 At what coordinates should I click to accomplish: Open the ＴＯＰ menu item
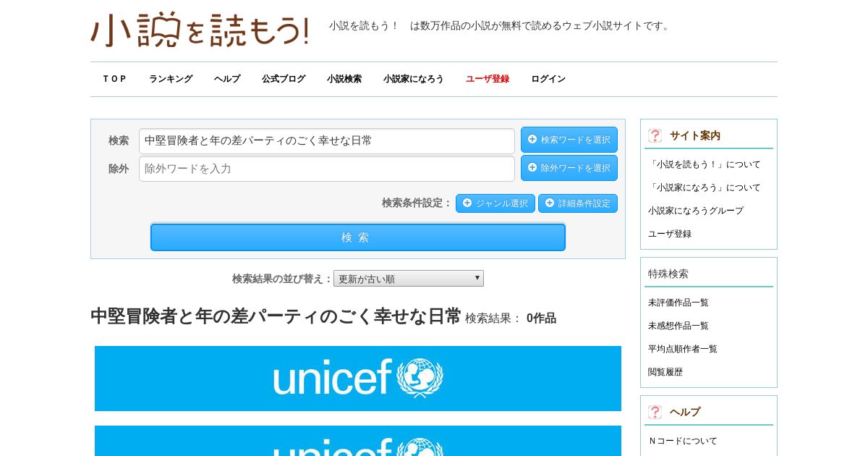pos(114,79)
